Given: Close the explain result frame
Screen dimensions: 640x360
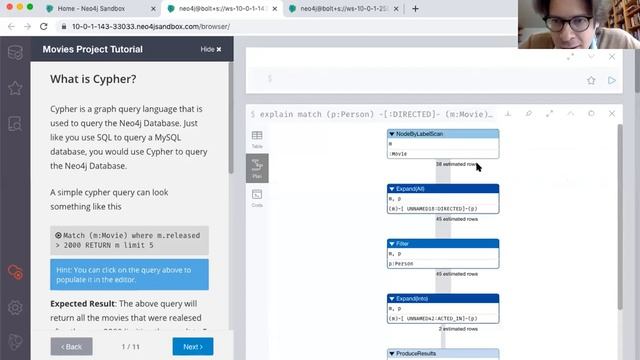Looking at the screenshot, I should point(611,113).
